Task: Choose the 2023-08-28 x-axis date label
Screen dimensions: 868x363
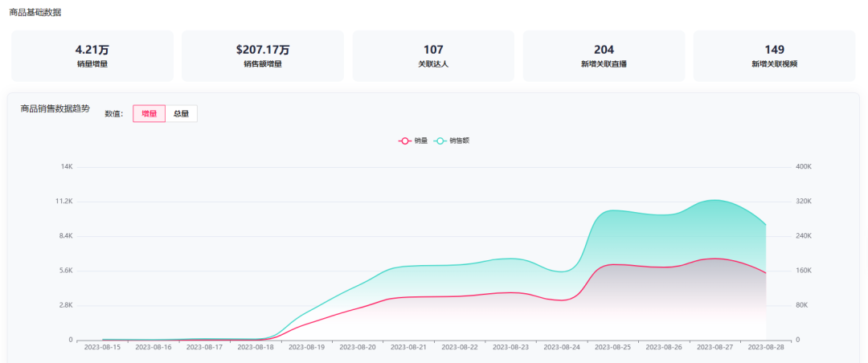Action: tap(765, 347)
